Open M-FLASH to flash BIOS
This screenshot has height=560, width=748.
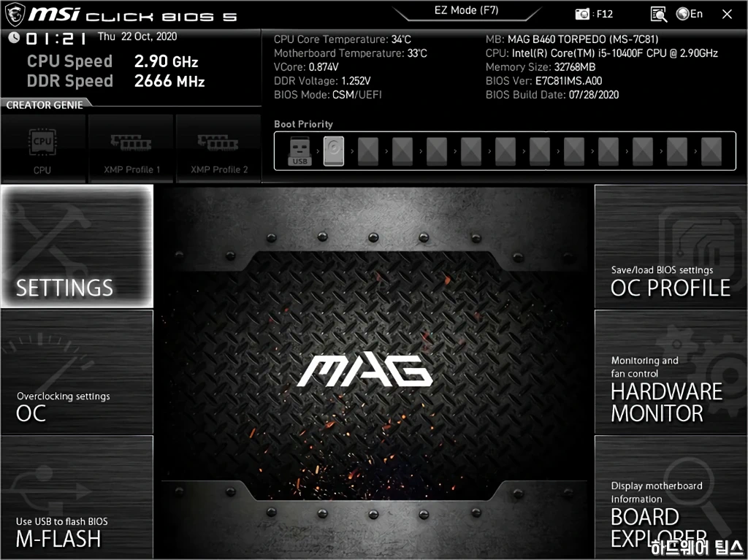pos(77,497)
